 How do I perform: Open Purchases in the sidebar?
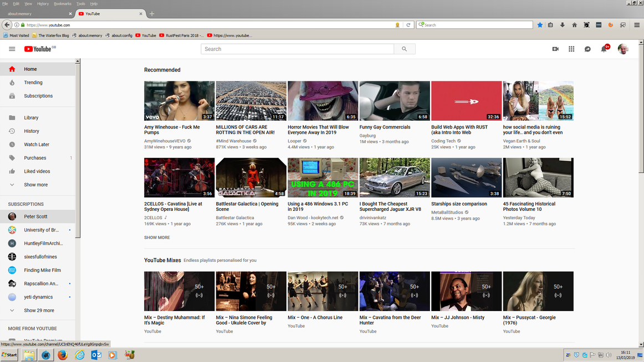click(38, 158)
